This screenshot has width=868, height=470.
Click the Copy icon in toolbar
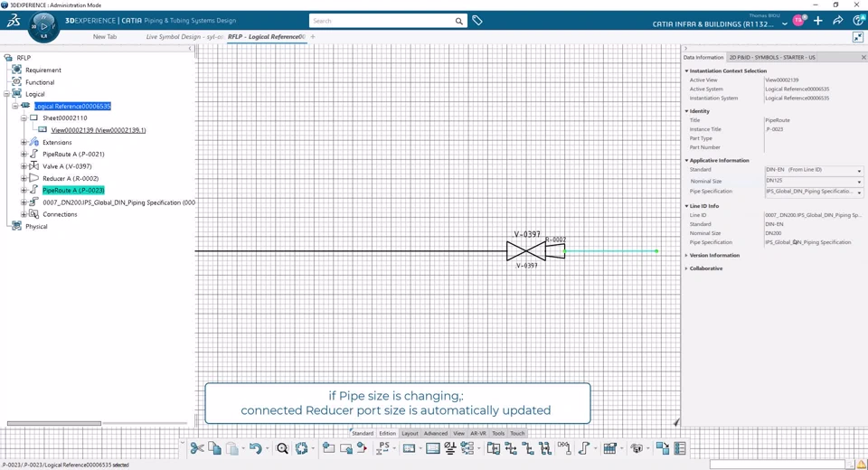[x=215, y=448]
